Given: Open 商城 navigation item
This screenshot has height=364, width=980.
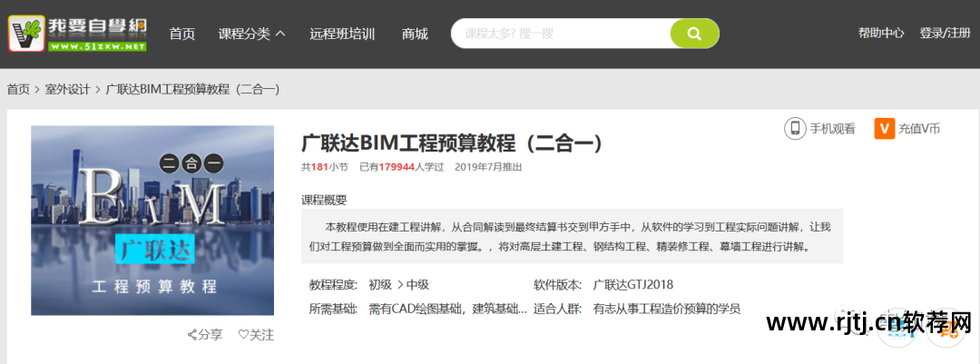Looking at the screenshot, I should tap(415, 34).
